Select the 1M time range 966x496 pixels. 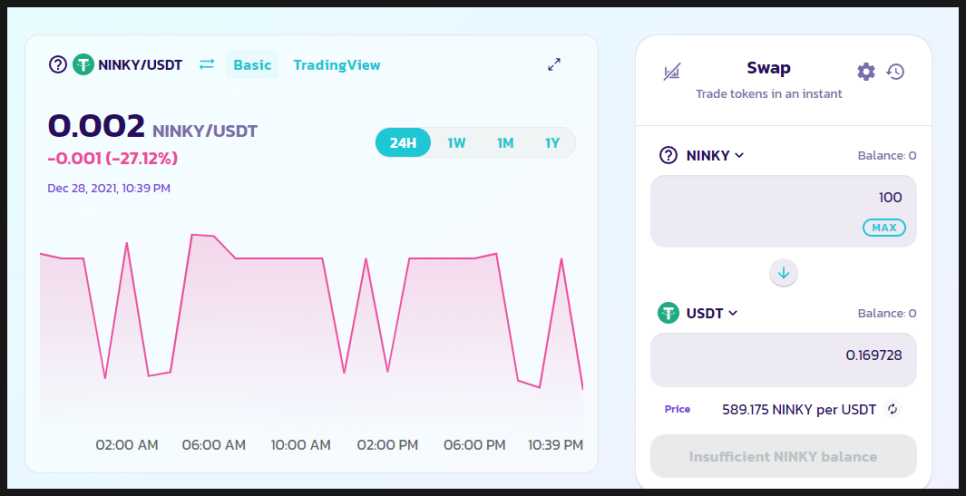tap(505, 143)
